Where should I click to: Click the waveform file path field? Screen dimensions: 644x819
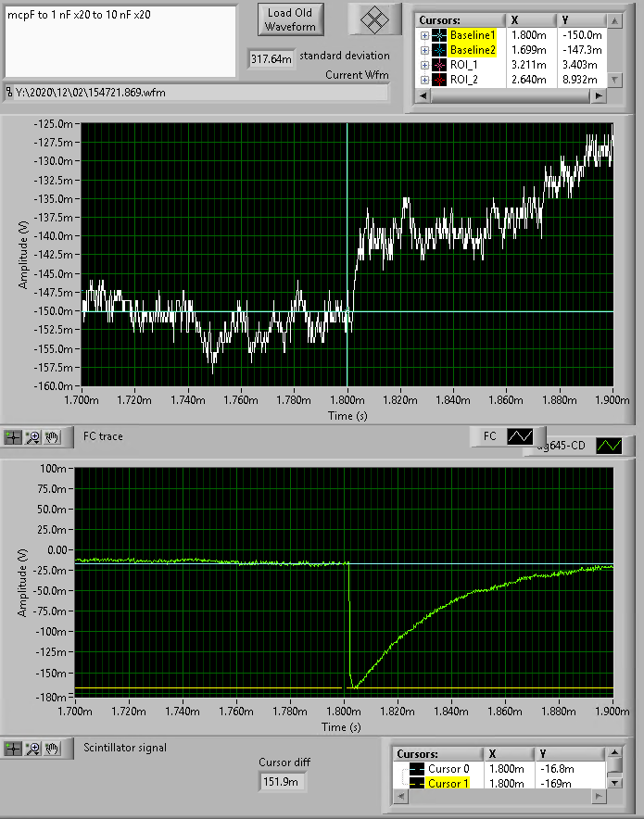click(196, 93)
